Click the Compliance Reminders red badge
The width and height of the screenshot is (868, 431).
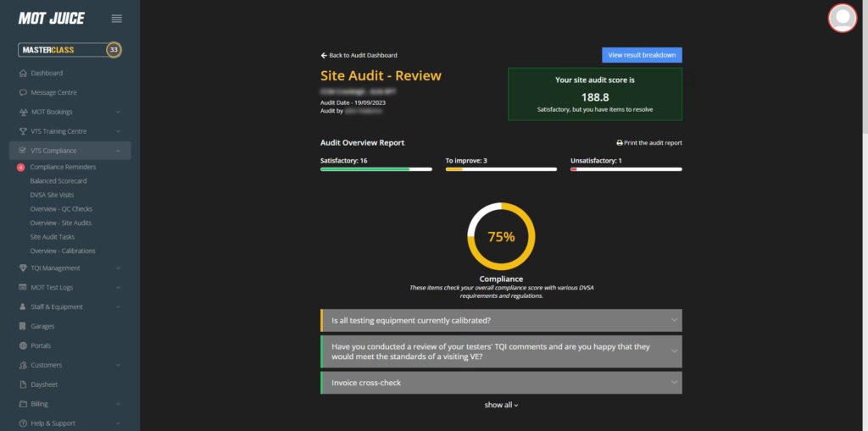pyautogui.click(x=21, y=167)
